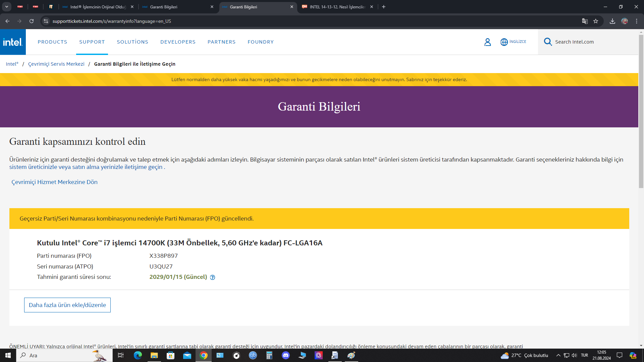
Task: Close the 'INTEL 14-13-12. Nesil' tab
Action: 371,7
